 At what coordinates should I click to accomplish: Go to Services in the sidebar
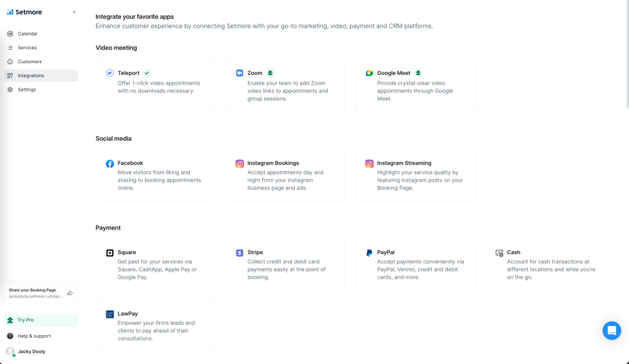[27, 48]
